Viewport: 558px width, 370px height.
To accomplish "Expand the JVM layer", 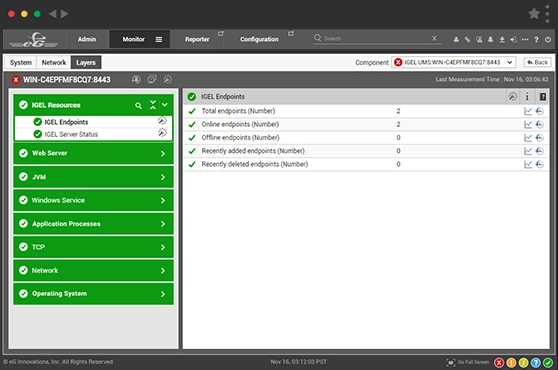I will click(163, 177).
